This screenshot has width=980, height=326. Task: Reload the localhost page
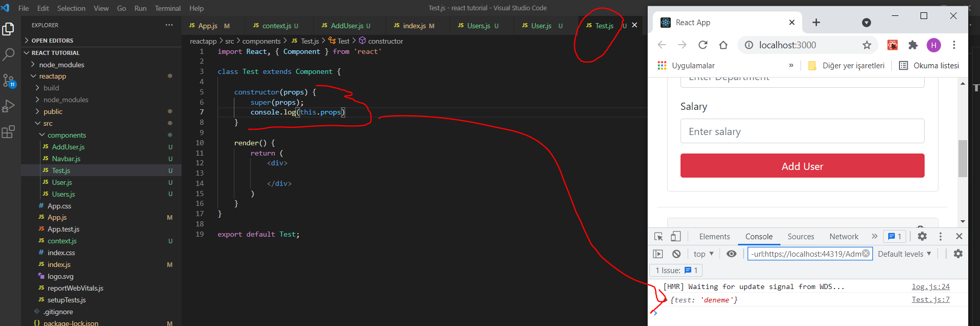(x=703, y=45)
